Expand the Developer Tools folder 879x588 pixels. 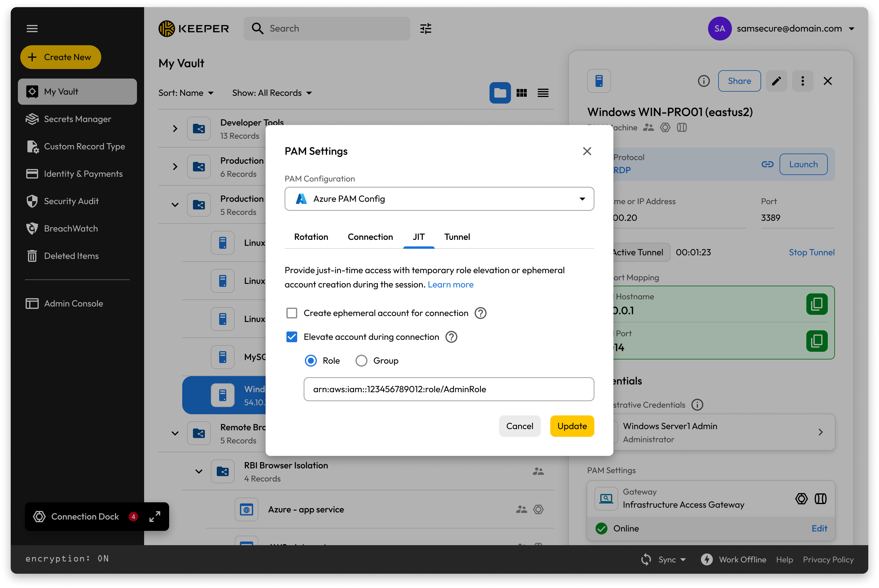(175, 129)
